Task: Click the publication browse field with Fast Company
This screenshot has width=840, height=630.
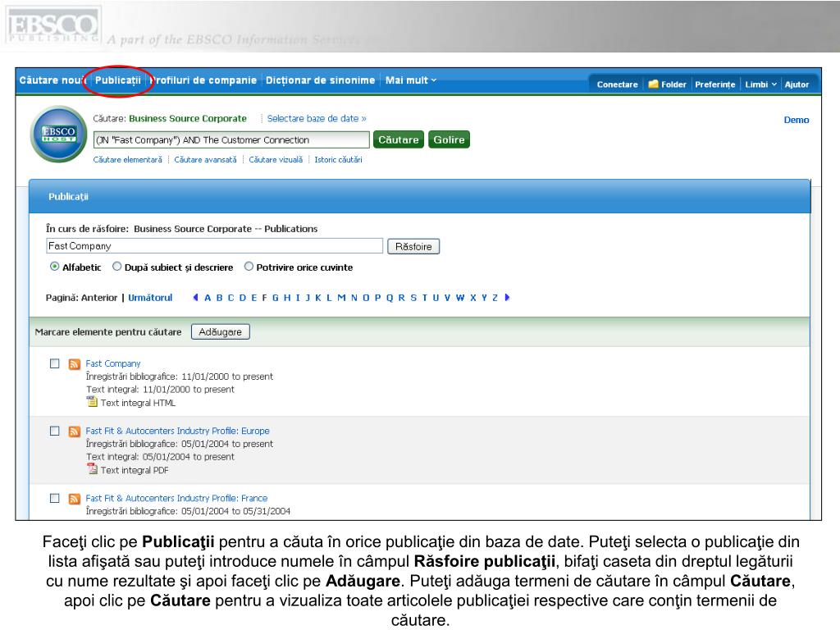Action: (214, 246)
